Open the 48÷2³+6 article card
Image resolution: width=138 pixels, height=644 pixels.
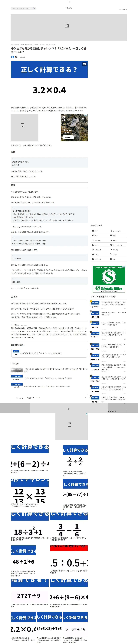coord(24,561)
